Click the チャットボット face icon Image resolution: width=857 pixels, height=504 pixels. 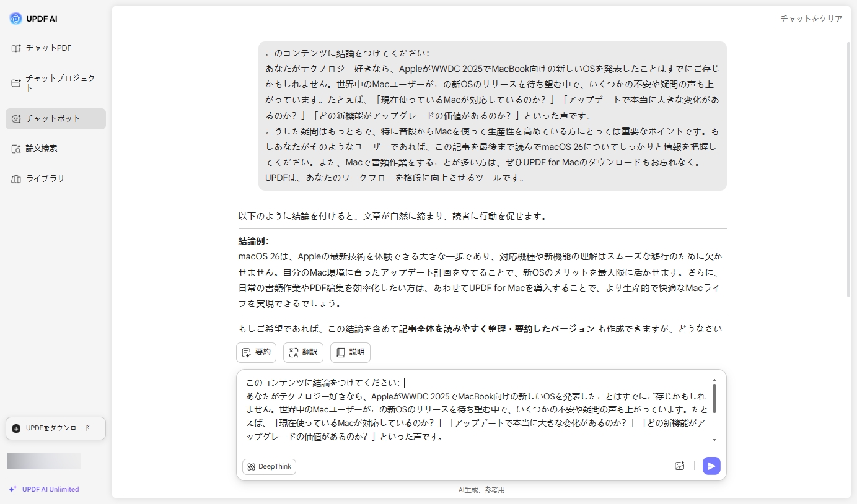16,118
